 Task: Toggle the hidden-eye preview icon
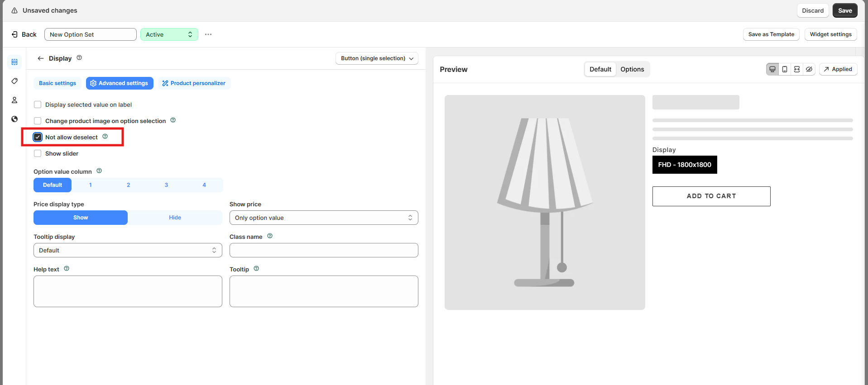tap(809, 69)
